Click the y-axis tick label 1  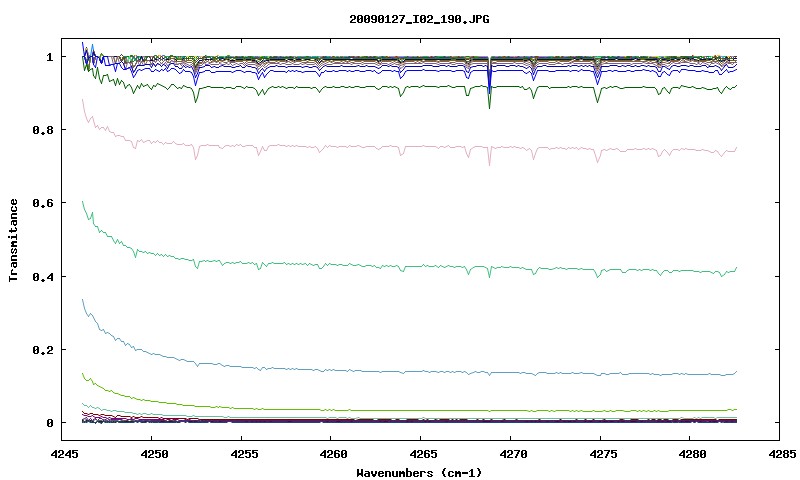click(x=49, y=57)
